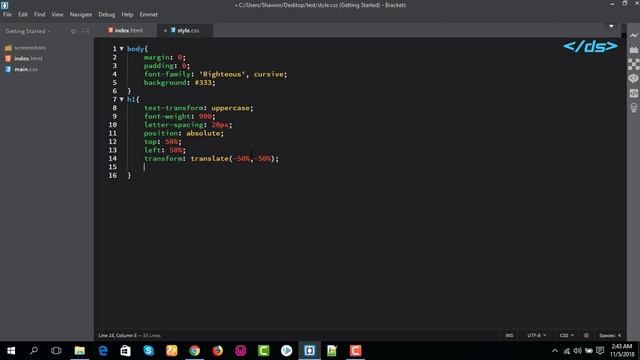The height and width of the screenshot is (360, 640).
Task: Open the Help menu
Action: (x=127, y=14)
